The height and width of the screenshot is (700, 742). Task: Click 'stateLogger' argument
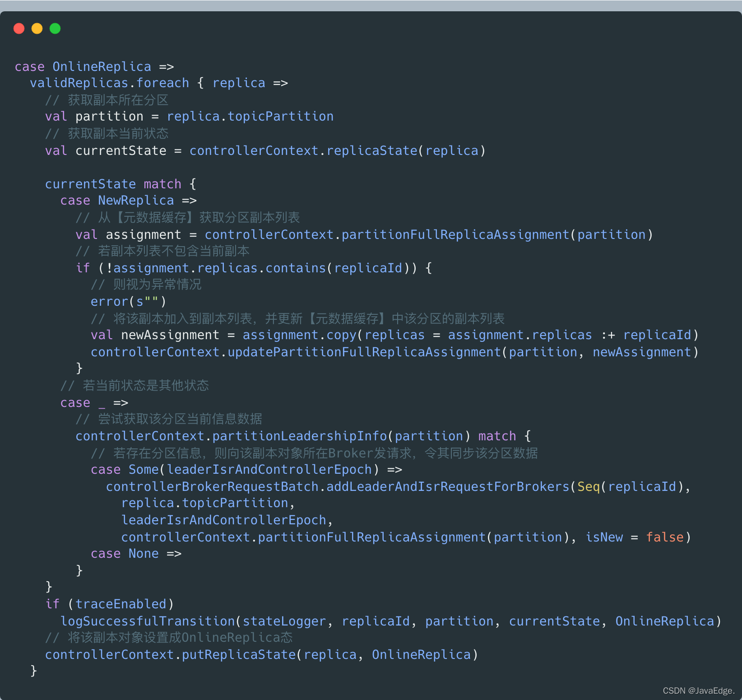pos(284,621)
